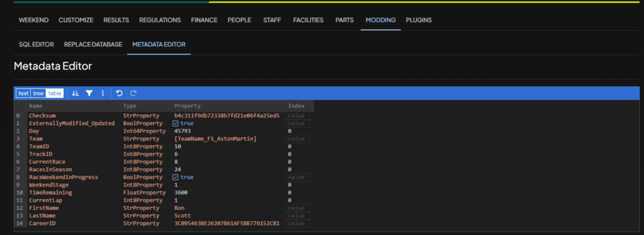644x235 pixels.
Task: Select METADATA EDITOR sub-tab
Action: pos(159,45)
